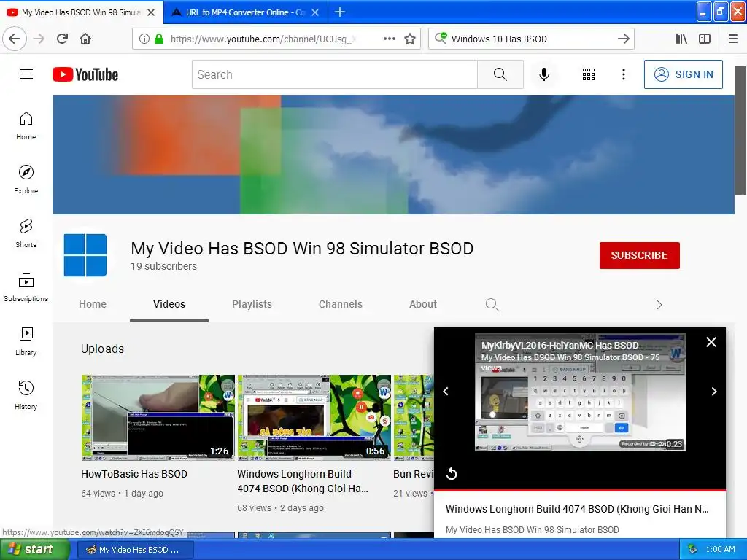Click the red SUBSCRIBE button
The height and width of the screenshot is (560, 747).
pyautogui.click(x=639, y=255)
